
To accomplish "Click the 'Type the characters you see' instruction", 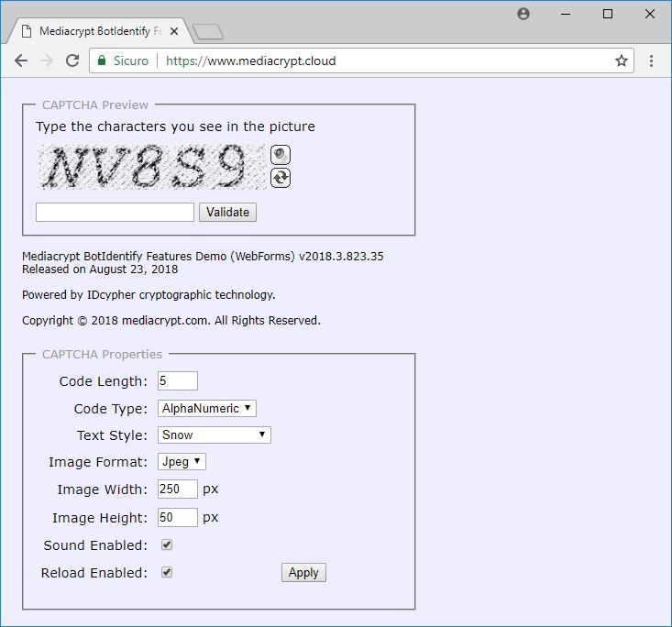I will tap(175, 126).
